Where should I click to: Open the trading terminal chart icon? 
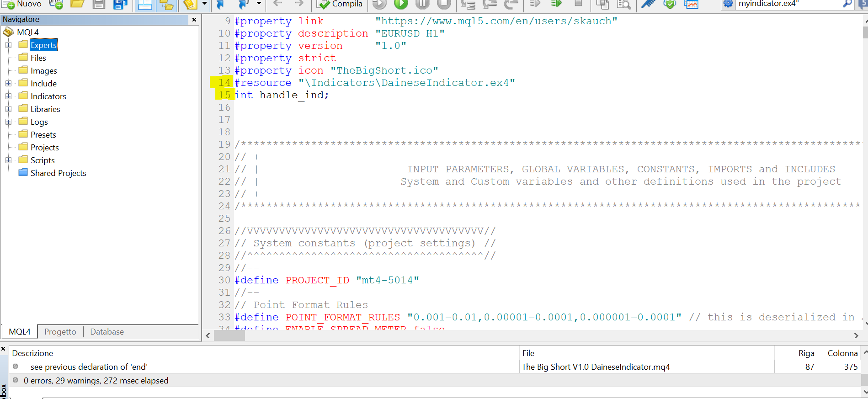point(691,4)
